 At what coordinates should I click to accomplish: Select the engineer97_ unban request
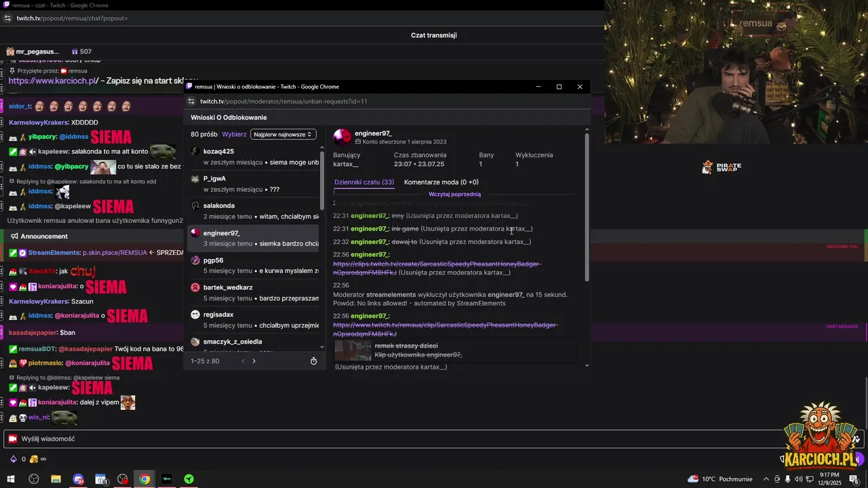point(253,238)
